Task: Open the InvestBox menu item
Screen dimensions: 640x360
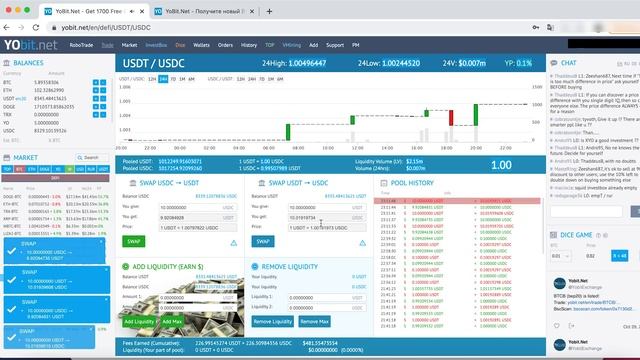Action: [156, 45]
